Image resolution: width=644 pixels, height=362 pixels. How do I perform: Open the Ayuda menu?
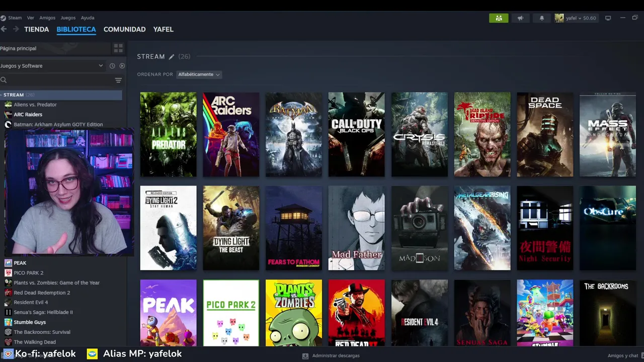tap(88, 18)
